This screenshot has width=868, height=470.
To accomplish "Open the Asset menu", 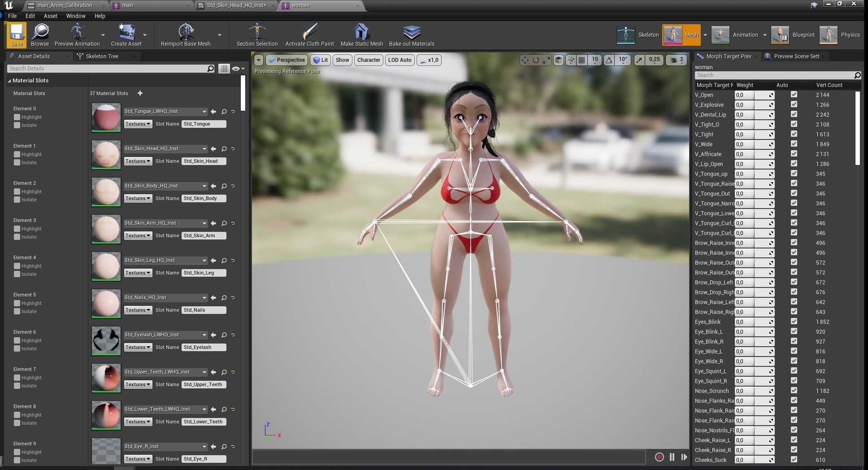I will (x=50, y=16).
